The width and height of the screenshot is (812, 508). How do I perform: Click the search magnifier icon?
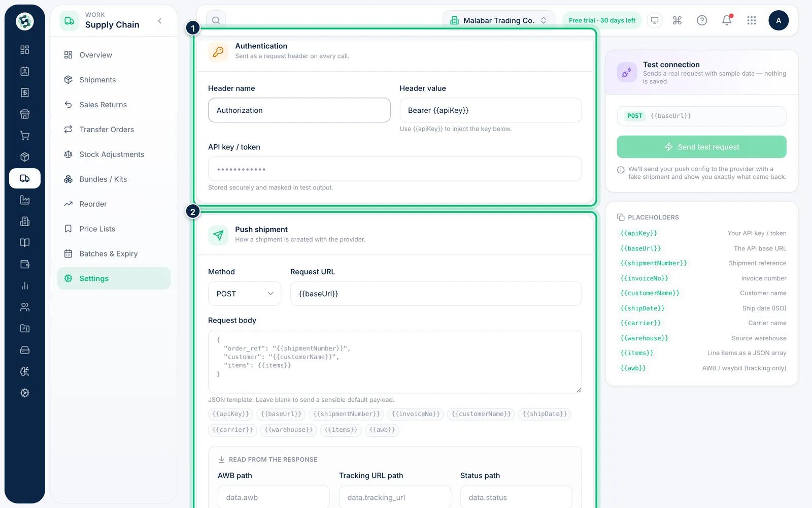(216, 20)
